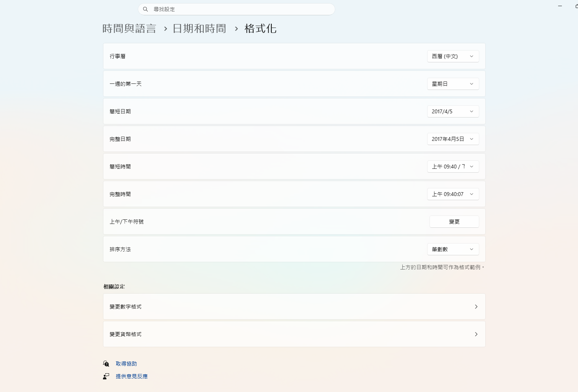This screenshot has width=578, height=392.
Task: Open 完整時間 dropdown 上午 09:40:07
Action: (453, 194)
